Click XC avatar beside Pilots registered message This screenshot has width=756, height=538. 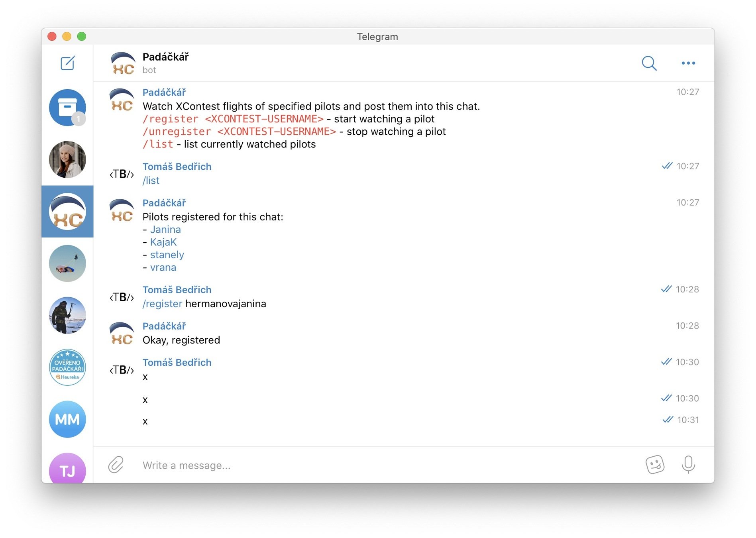(x=122, y=210)
